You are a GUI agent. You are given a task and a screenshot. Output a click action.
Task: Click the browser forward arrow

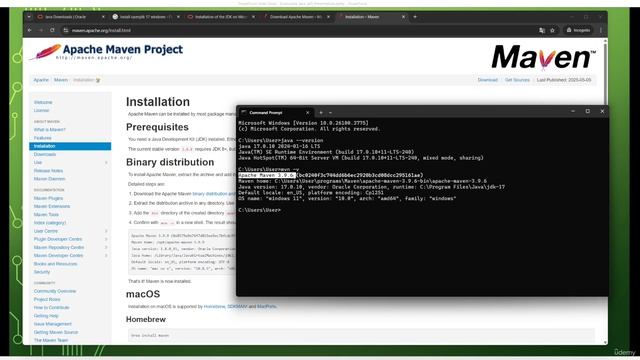[x=41, y=30]
